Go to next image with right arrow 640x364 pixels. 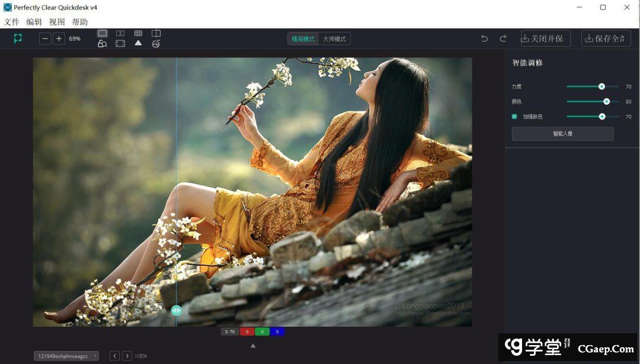point(127,356)
